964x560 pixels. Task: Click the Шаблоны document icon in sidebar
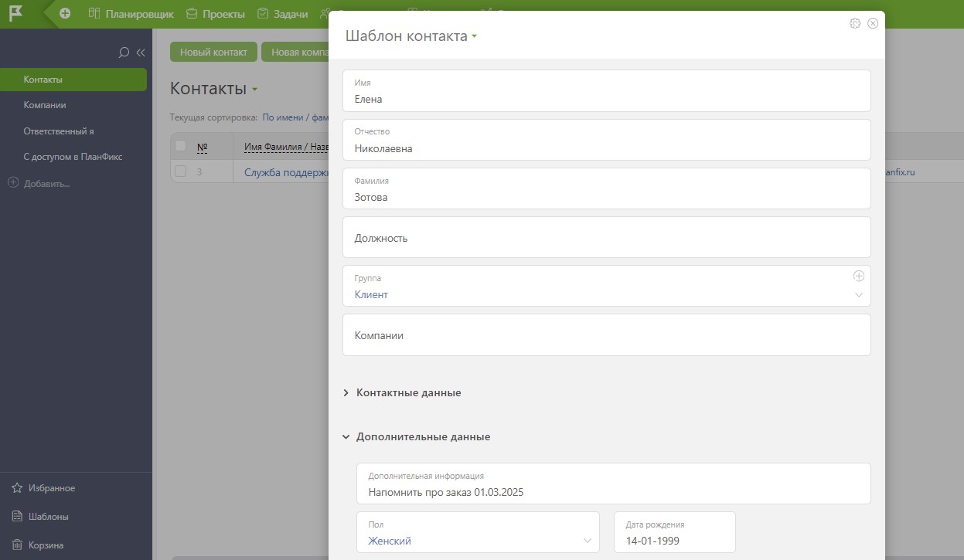(16, 516)
